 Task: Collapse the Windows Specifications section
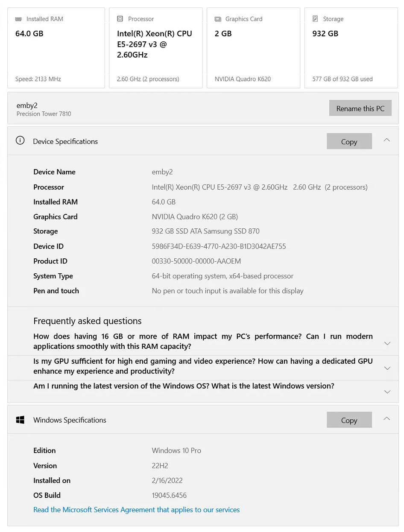click(x=386, y=419)
